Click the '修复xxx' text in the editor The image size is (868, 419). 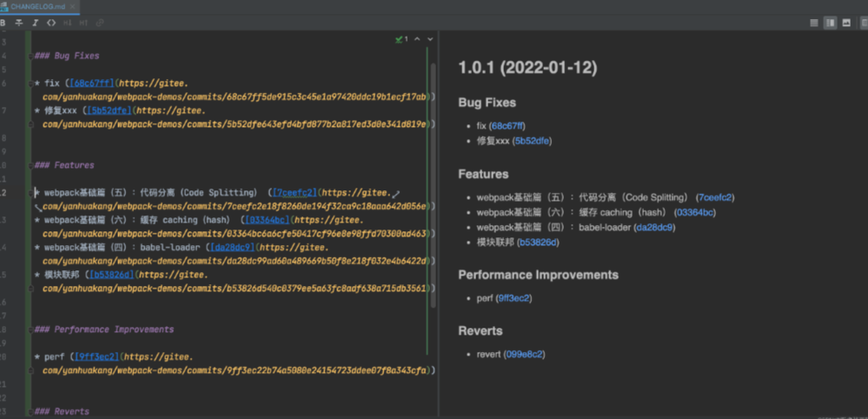pos(60,110)
